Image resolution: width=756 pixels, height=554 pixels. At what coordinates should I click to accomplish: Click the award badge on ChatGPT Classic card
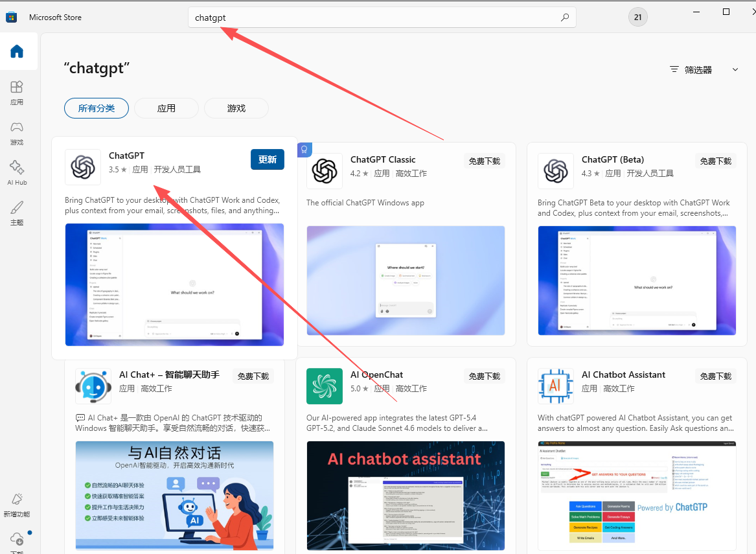click(304, 150)
